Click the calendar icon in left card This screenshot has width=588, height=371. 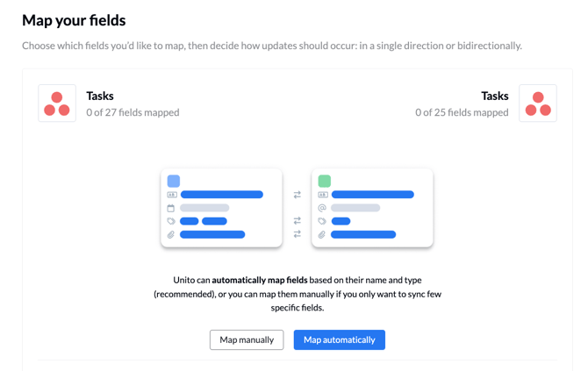pyautogui.click(x=171, y=208)
